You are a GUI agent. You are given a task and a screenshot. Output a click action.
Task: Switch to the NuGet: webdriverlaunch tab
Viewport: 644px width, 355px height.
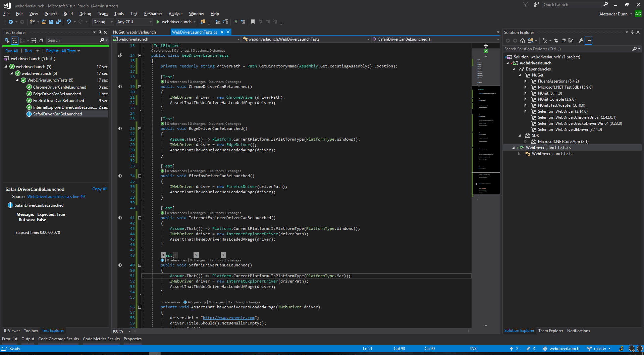tap(135, 32)
